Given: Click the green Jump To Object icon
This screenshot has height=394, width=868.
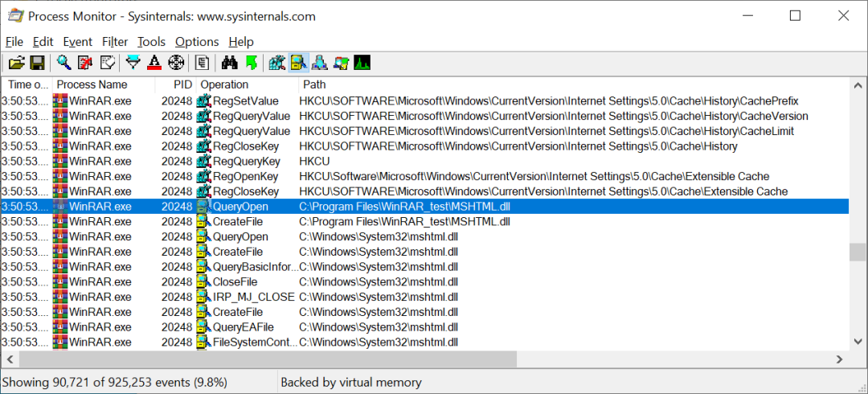Looking at the screenshot, I should [x=251, y=64].
